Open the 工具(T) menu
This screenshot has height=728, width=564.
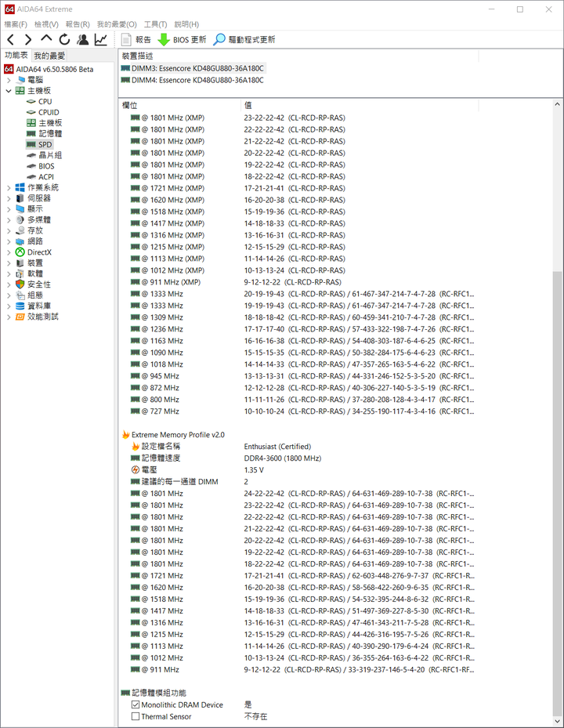[156, 24]
